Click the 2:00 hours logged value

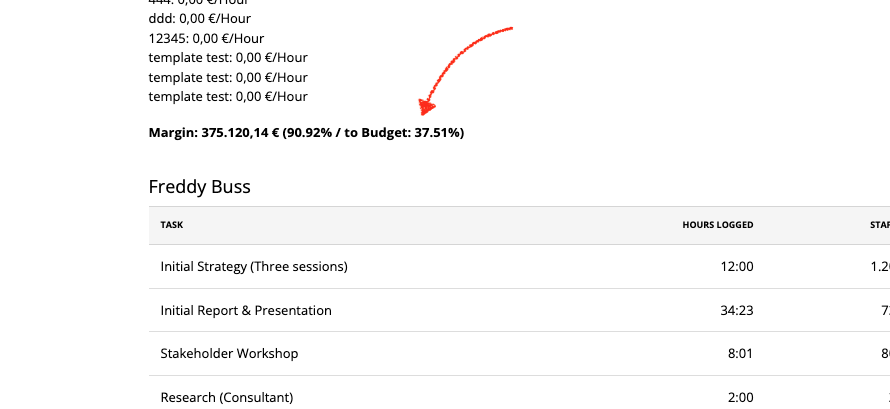tap(740, 397)
